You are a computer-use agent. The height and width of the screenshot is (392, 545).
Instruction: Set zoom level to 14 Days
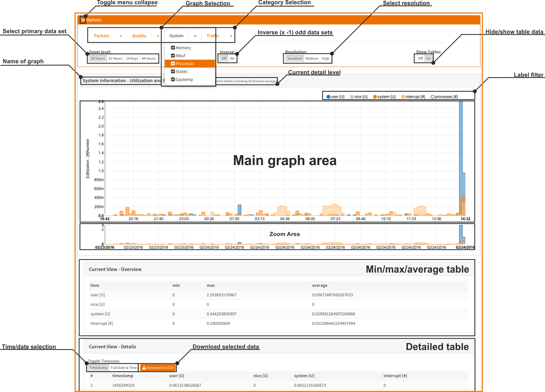tap(132, 58)
